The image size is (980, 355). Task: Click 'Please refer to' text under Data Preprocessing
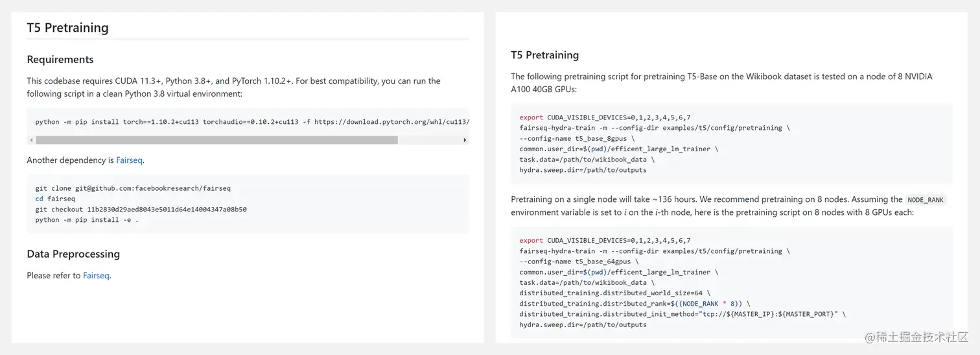tap(54, 276)
